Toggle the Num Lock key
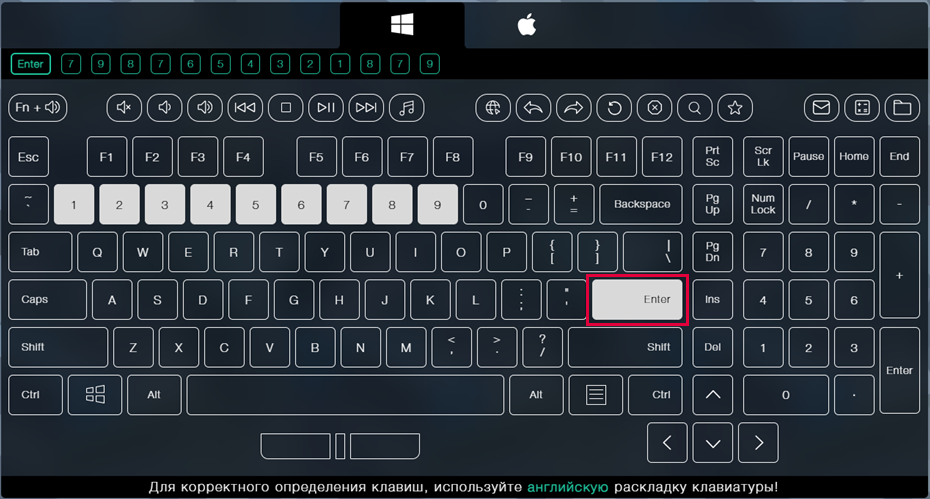This screenshot has height=499, width=930. 763,204
